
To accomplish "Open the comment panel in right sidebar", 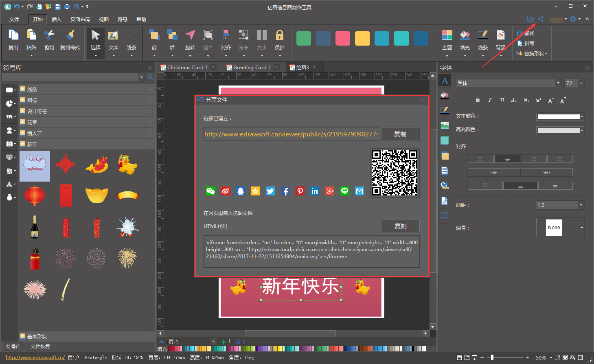I will [445, 215].
